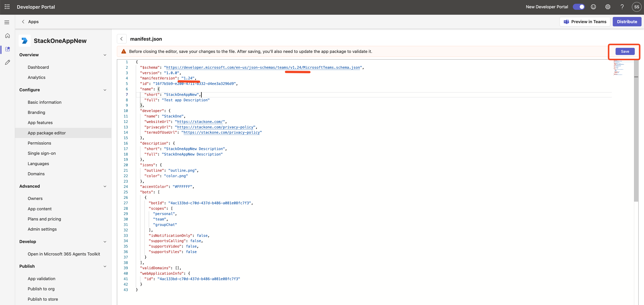Click the botId value on line 27
The width and height of the screenshot is (644, 305).
(210, 203)
